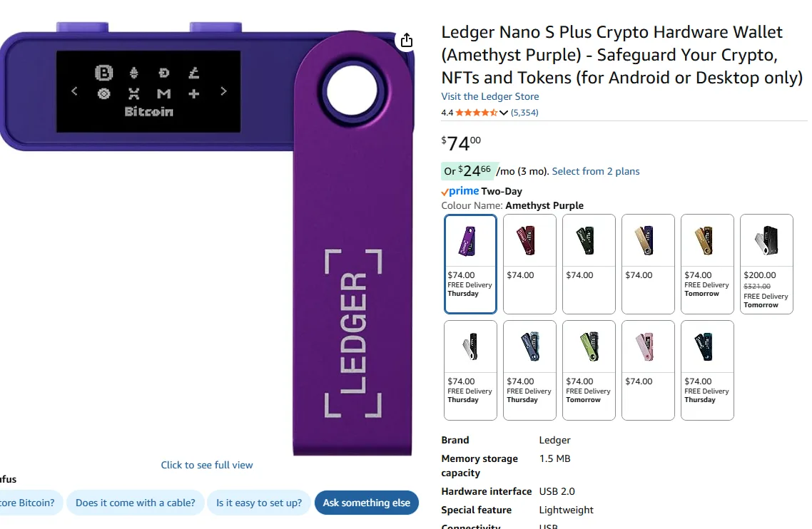Open the share options on the product image

(406, 41)
